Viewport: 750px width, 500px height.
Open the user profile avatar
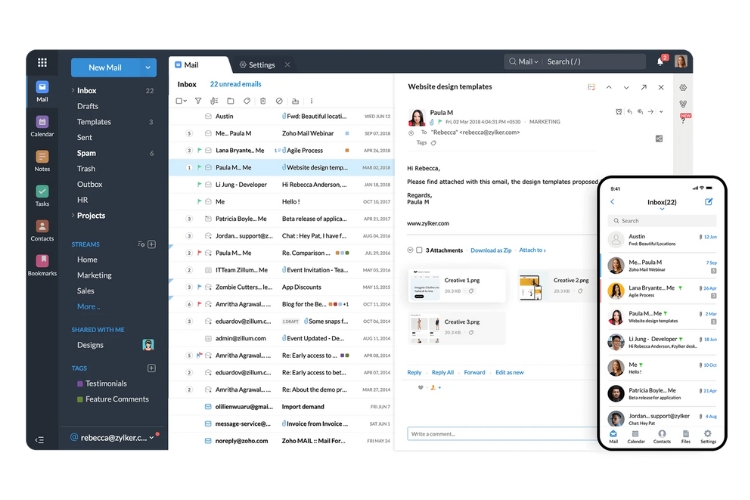(681, 61)
